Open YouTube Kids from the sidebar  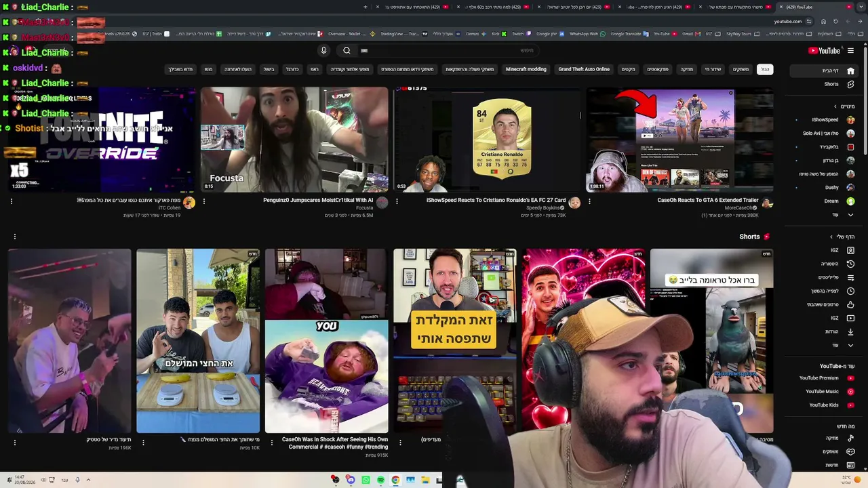tap(825, 405)
